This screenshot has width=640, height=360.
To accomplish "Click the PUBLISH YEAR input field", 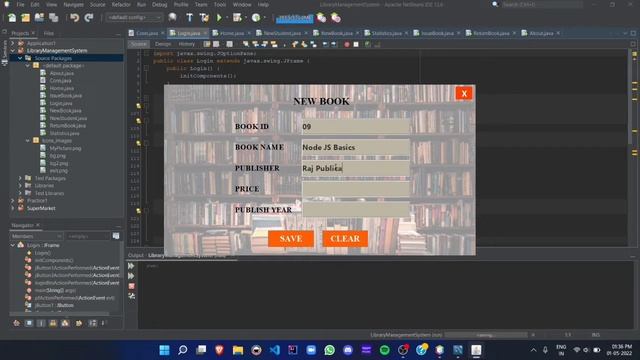I will point(356,210).
